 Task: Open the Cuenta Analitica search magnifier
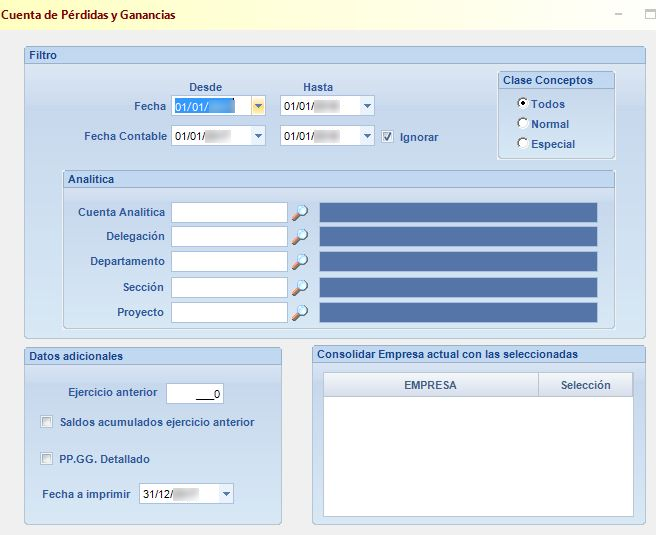pos(300,212)
